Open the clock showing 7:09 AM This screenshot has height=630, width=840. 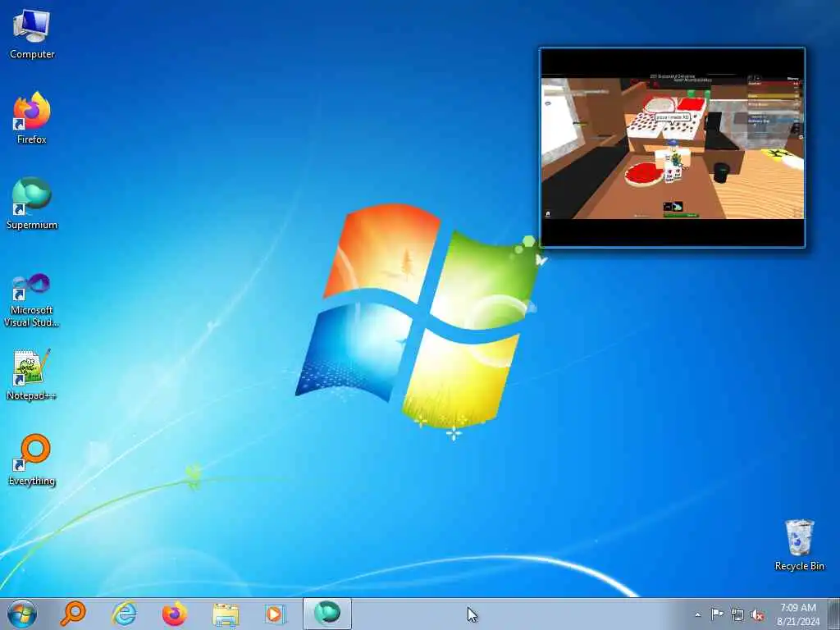coord(798,614)
